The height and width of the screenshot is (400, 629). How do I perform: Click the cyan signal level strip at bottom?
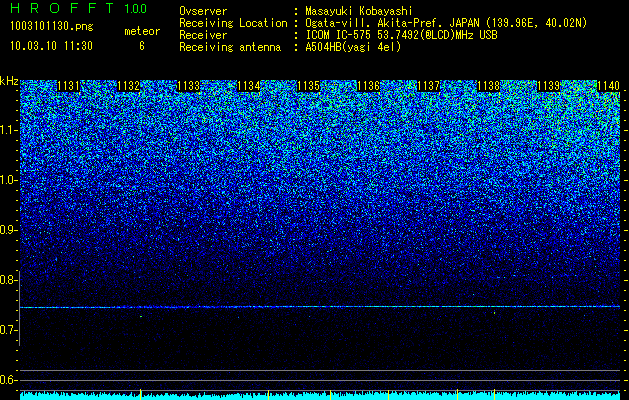point(320,396)
